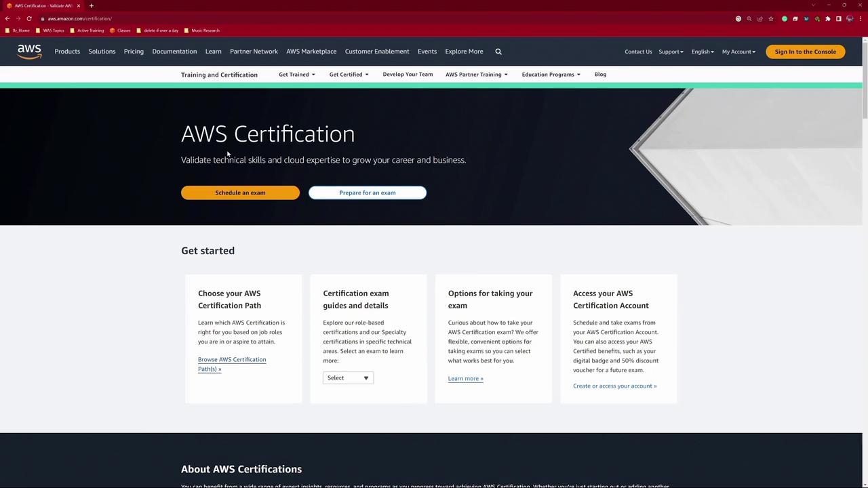The height and width of the screenshot is (488, 868).
Task: Open the AWS Marketplace menu item
Action: [311, 52]
